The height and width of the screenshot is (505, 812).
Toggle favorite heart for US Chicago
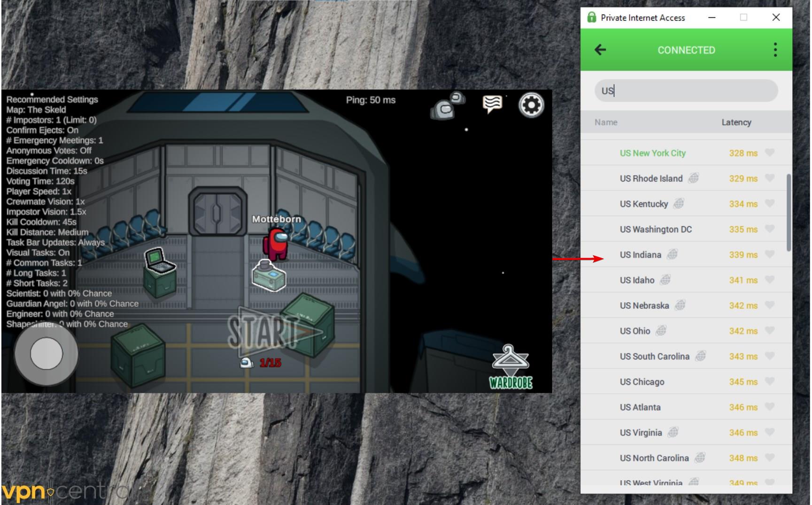click(769, 382)
